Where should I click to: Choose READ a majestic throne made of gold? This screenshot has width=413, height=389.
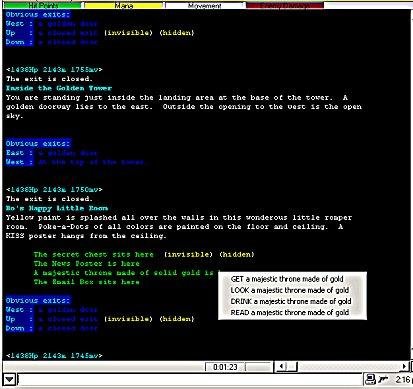coord(290,313)
